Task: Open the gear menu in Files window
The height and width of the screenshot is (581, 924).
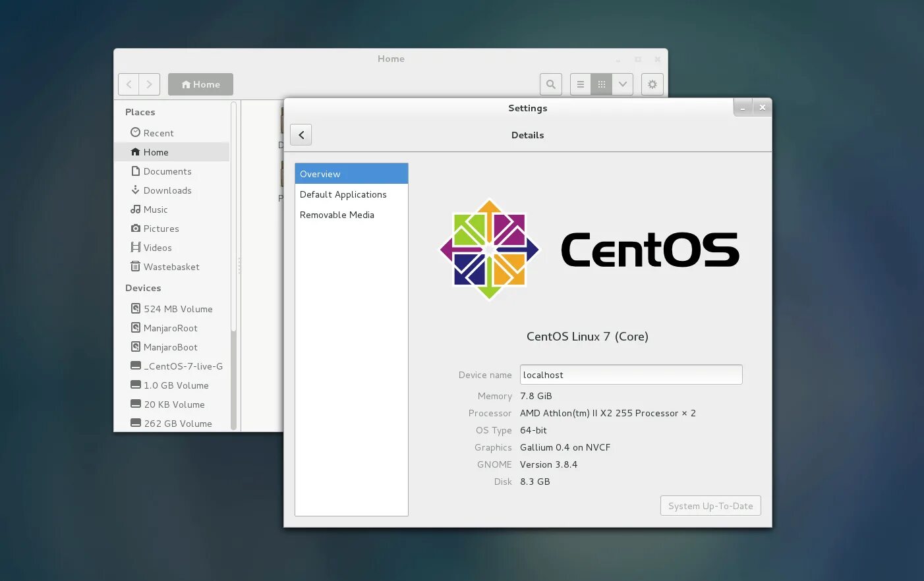Action: [x=652, y=84]
